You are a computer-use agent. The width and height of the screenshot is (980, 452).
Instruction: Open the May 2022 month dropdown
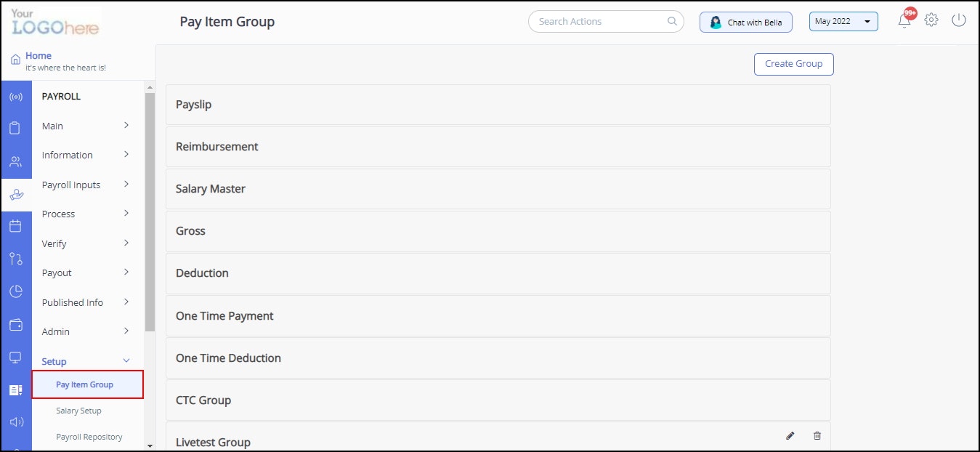[x=843, y=21]
